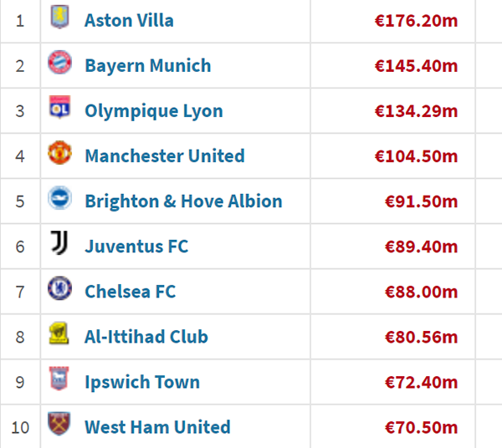Click the Olympique Lyon club crest
This screenshot has width=502, height=448.
[x=59, y=109]
